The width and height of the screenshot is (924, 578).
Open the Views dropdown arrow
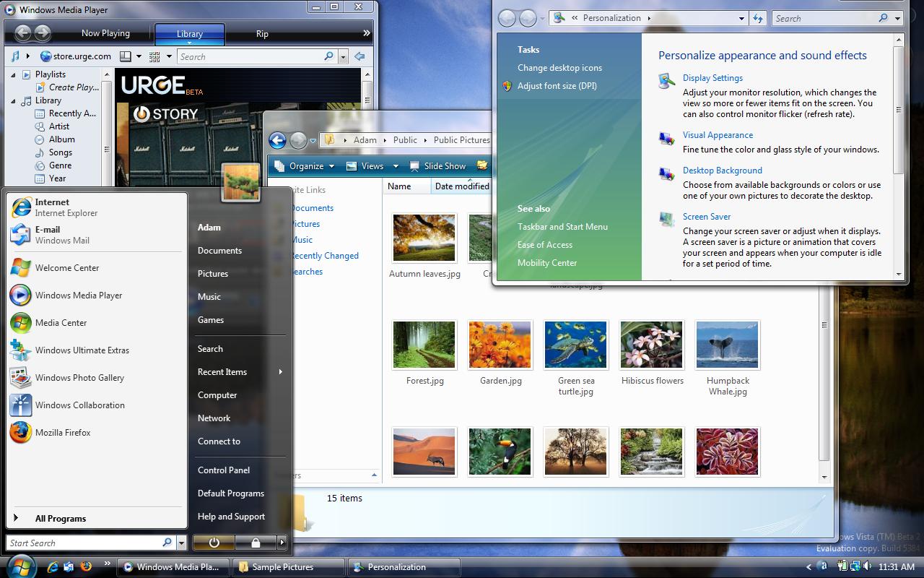pos(396,166)
